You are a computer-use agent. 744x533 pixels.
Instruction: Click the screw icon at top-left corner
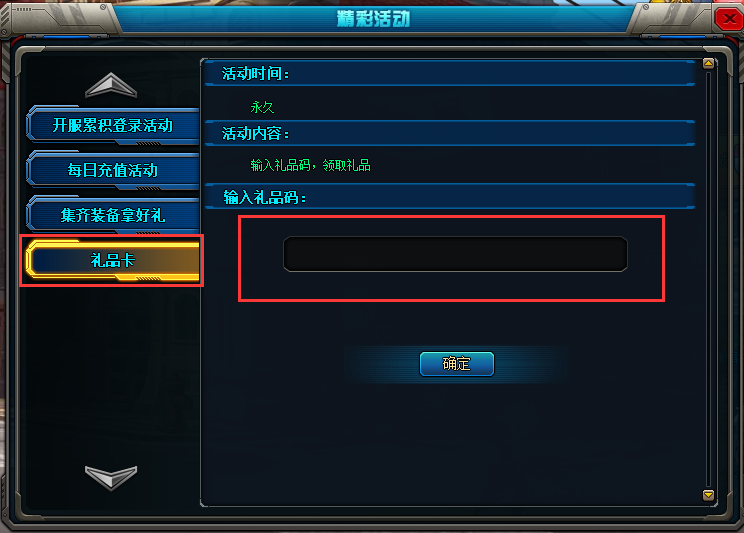(x=103, y=7)
